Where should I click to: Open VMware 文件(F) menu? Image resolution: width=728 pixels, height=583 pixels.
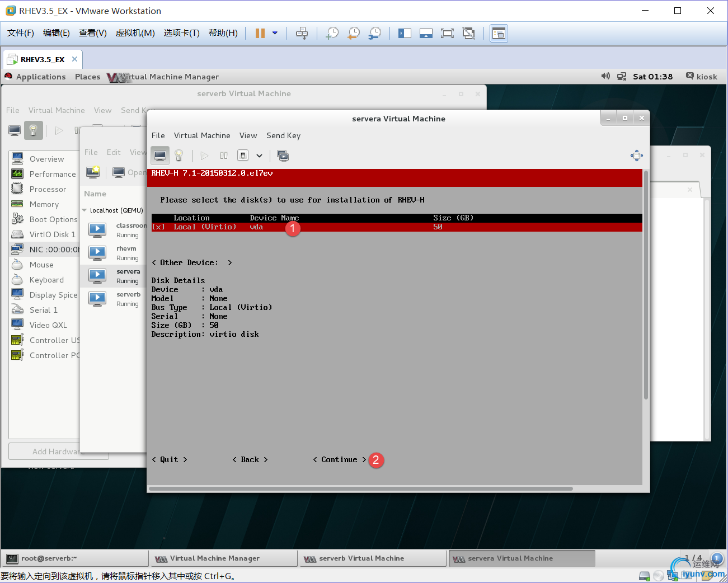click(21, 33)
